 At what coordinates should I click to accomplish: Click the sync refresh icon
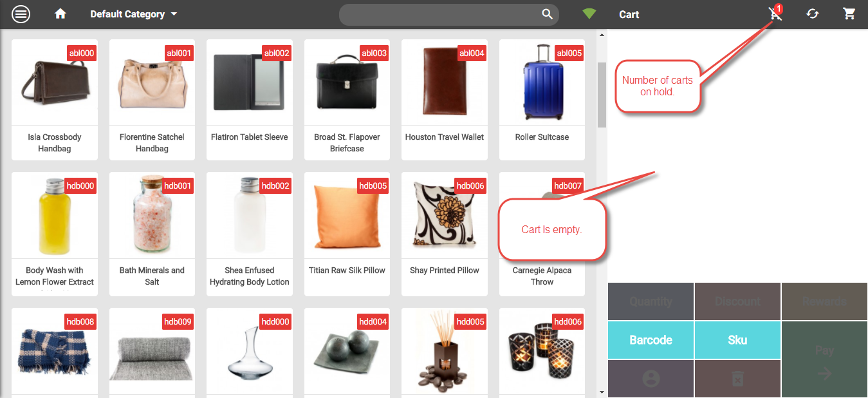pyautogui.click(x=813, y=14)
